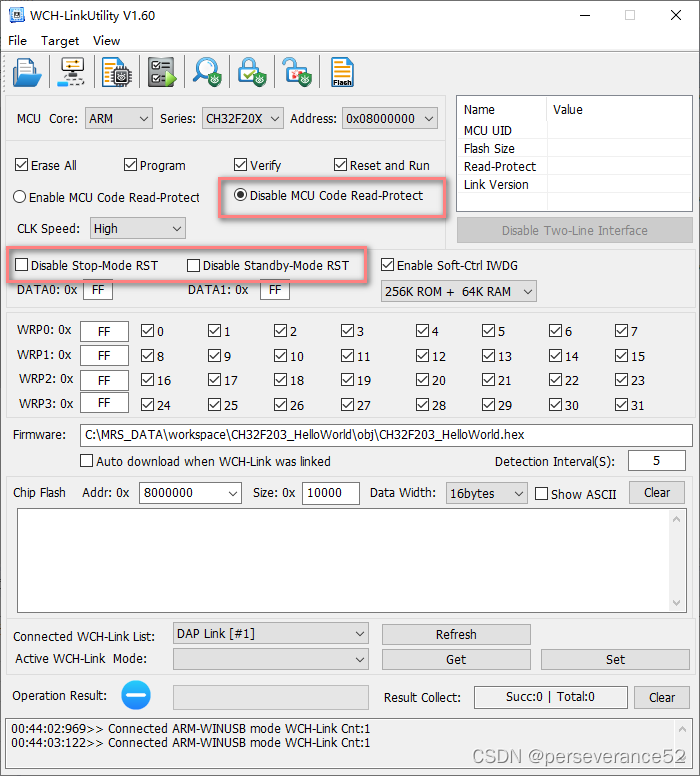Select Disable MCU Code Read-Protect radio button
Screen dimensions: 700x776
click(x=240, y=194)
